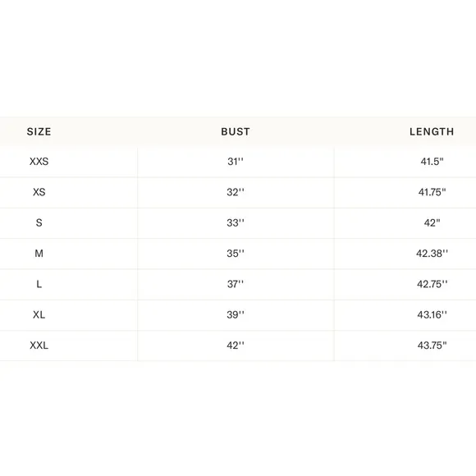Click the 35'' bust value for M
The height and width of the screenshot is (476, 476).
236,254
